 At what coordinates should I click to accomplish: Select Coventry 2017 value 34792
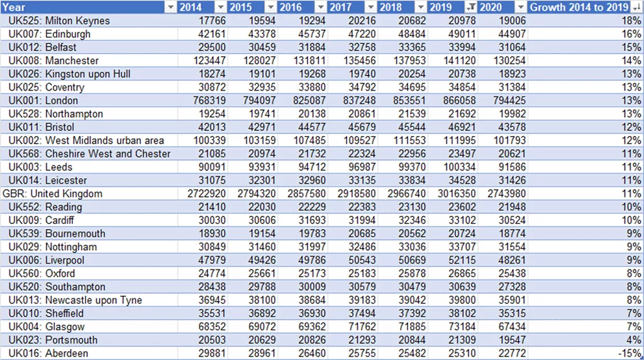pyautogui.click(x=362, y=87)
